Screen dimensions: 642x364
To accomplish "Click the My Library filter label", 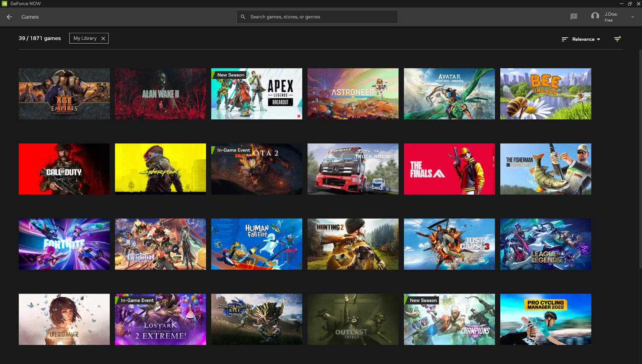I will 85,38.
